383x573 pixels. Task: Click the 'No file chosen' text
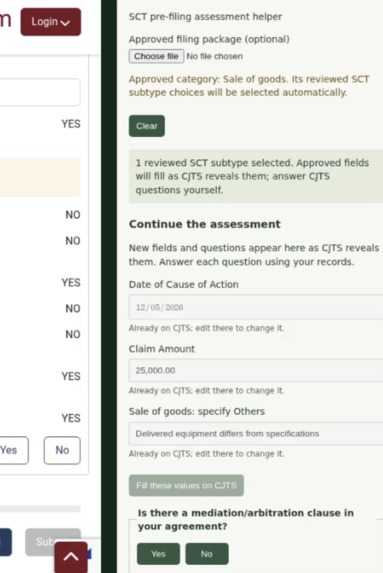215,56
